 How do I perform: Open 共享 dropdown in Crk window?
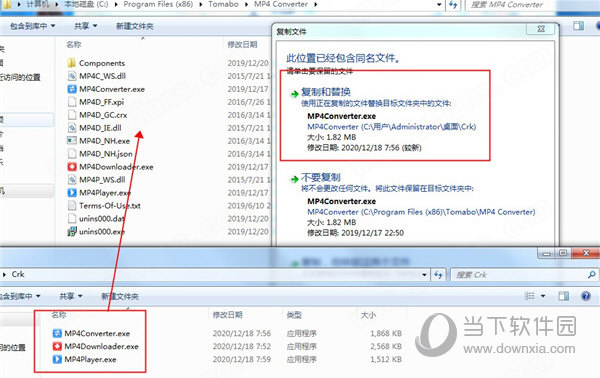click(71, 297)
